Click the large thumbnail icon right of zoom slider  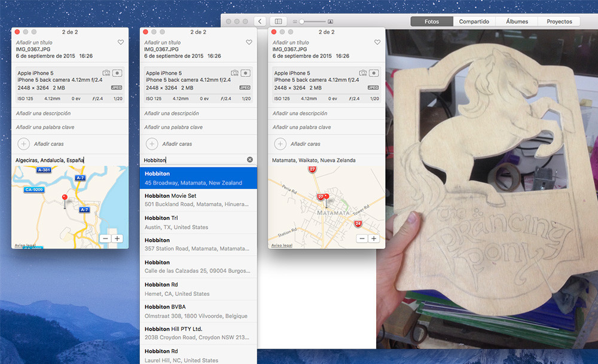tap(330, 22)
